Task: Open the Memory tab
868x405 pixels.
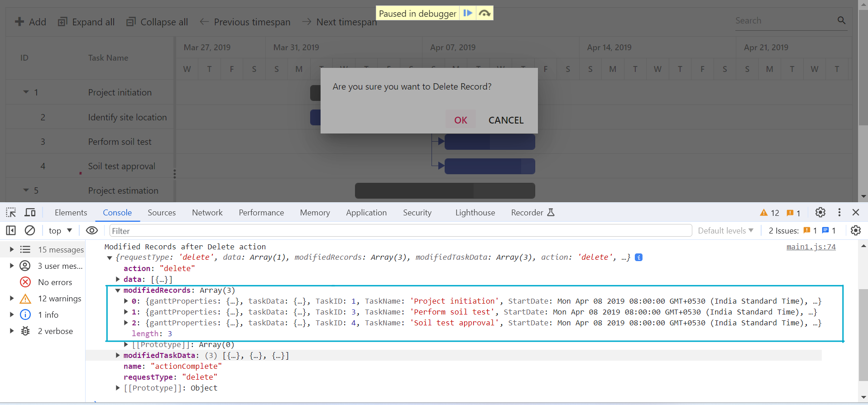Action: [x=315, y=213]
